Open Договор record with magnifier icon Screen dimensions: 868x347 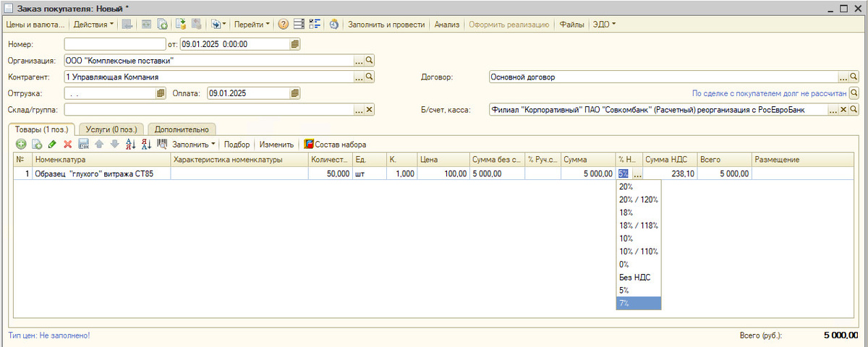pyautogui.click(x=853, y=77)
